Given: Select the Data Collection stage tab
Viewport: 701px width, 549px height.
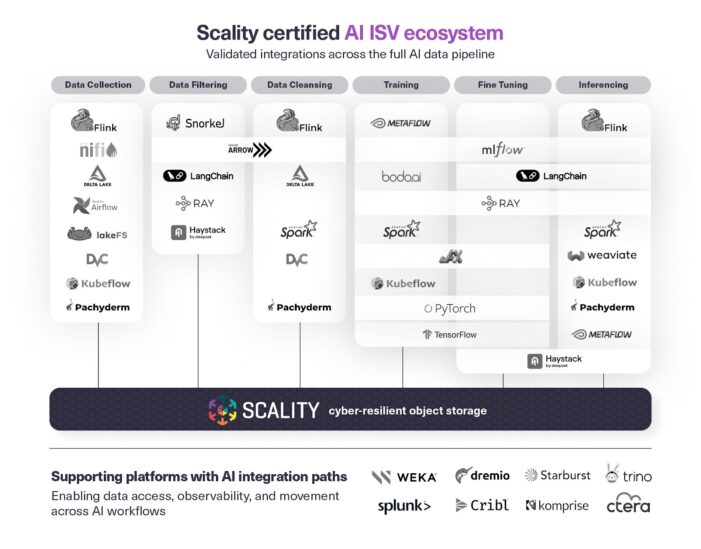Looking at the screenshot, I should pyautogui.click(x=98, y=85).
